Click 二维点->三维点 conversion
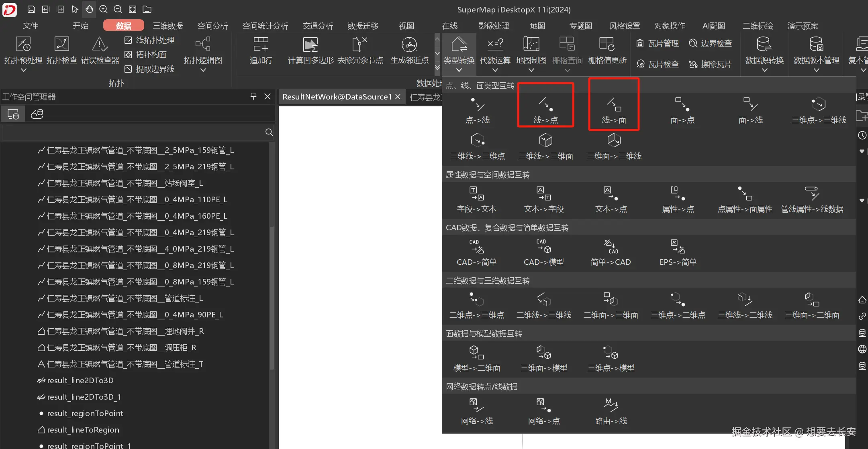868x449 pixels. (x=477, y=305)
